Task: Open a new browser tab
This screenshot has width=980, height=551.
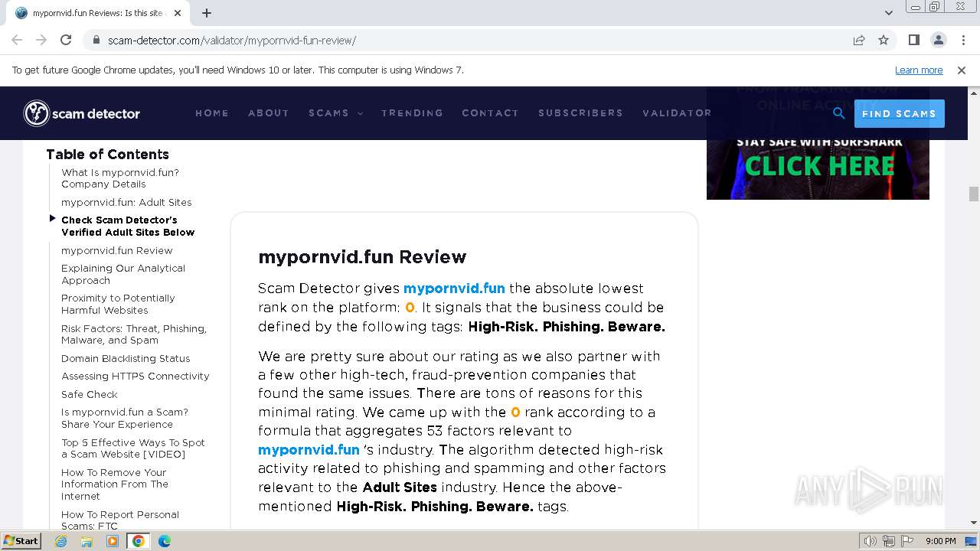Action: coord(207,13)
